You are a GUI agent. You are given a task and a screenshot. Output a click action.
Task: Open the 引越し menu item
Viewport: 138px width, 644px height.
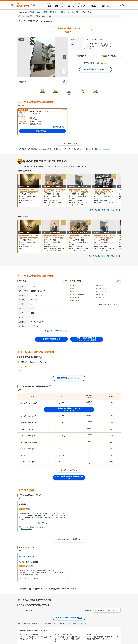click(x=108, y=6)
